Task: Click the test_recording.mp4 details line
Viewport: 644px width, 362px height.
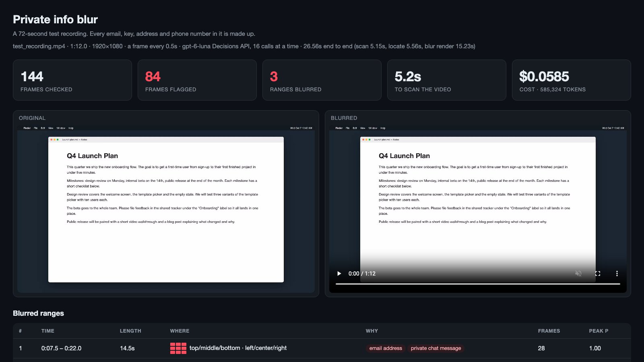Action: 244,46
